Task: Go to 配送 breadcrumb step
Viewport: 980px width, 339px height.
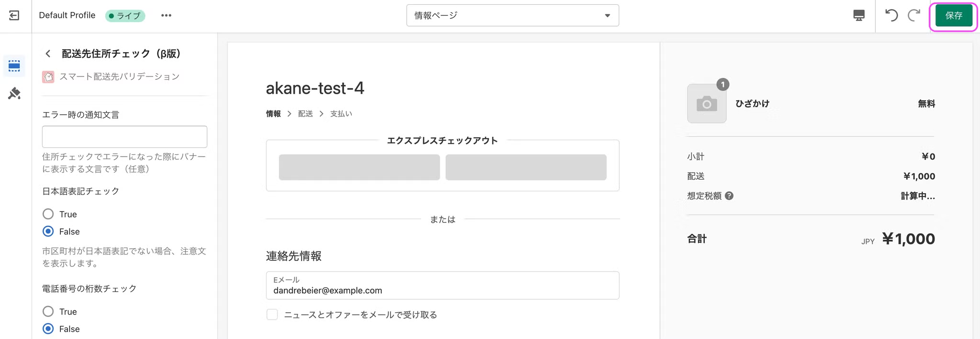Action: coord(305,114)
